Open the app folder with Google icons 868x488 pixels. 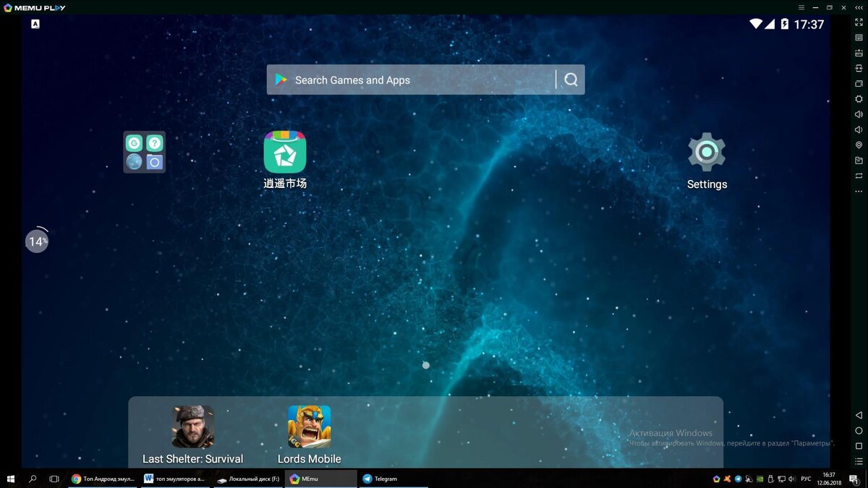click(x=144, y=152)
